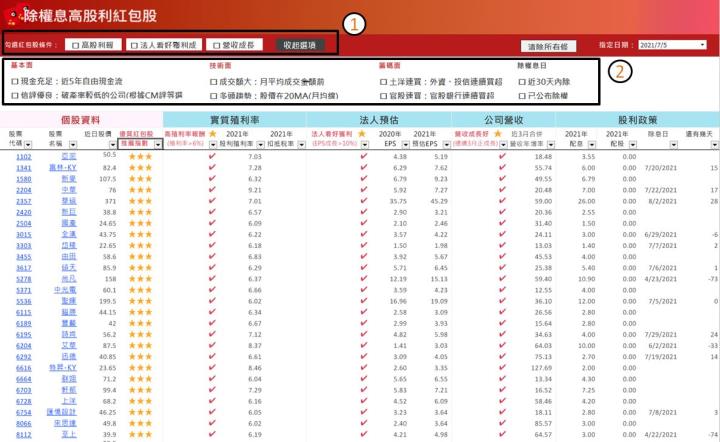Image resolution: width=720 pixels, height=442 pixels.
Task: Open the 2020年 EPS column filter dropdown
Action: tap(405, 145)
